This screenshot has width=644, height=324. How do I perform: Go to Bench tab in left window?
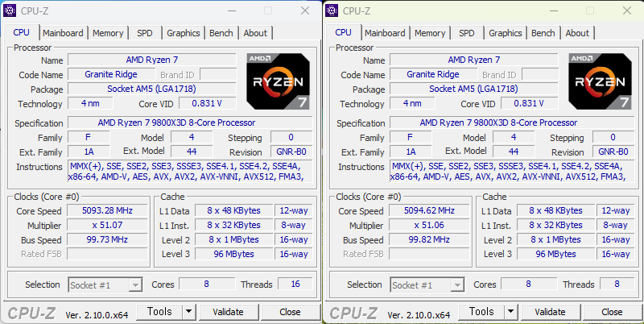221,33
